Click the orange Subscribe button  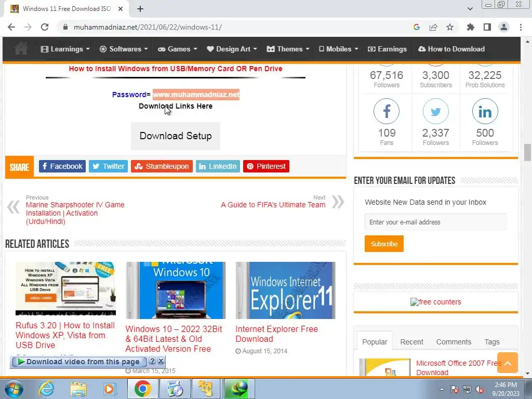pos(384,244)
